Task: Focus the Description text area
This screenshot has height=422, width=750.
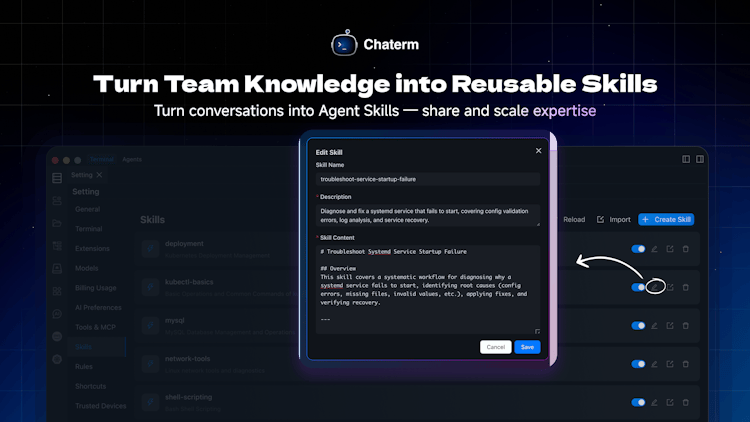Action: pos(428,215)
